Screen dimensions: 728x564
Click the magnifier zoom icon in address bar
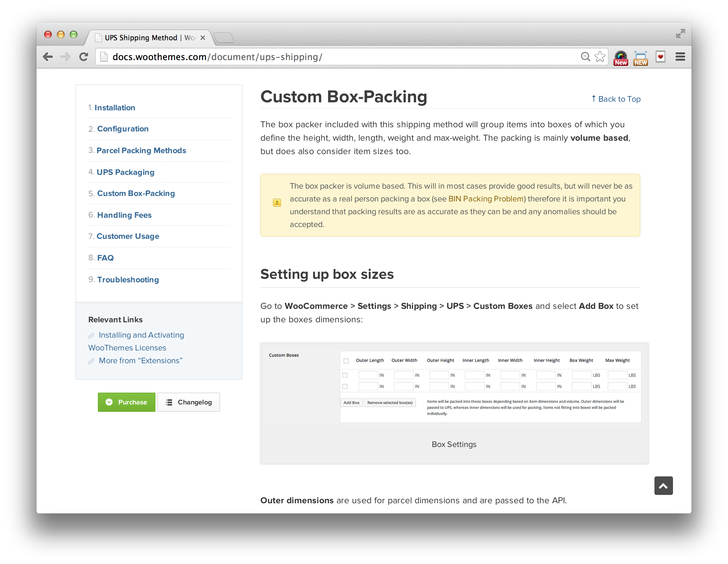tap(585, 57)
